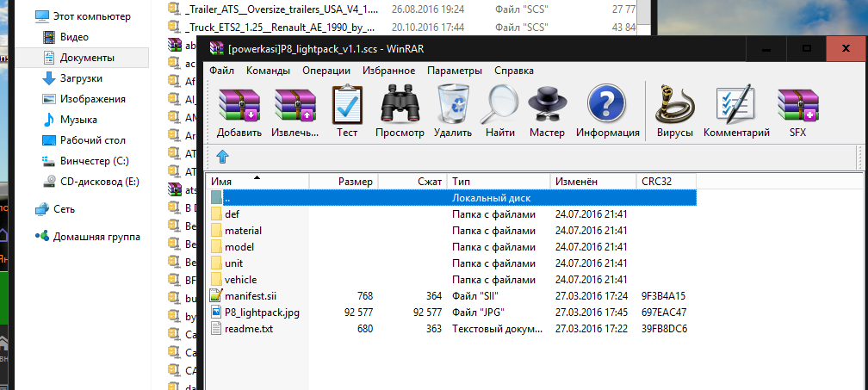The width and height of the screenshot is (868, 390).
Task: Open the Команды menu
Action: (268, 71)
